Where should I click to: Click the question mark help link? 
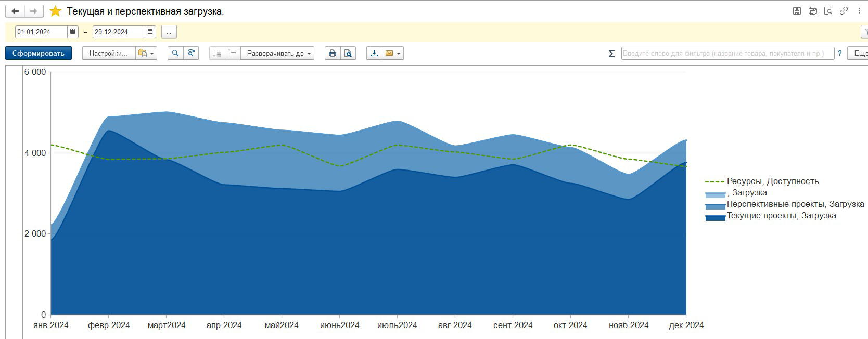pos(839,53)
